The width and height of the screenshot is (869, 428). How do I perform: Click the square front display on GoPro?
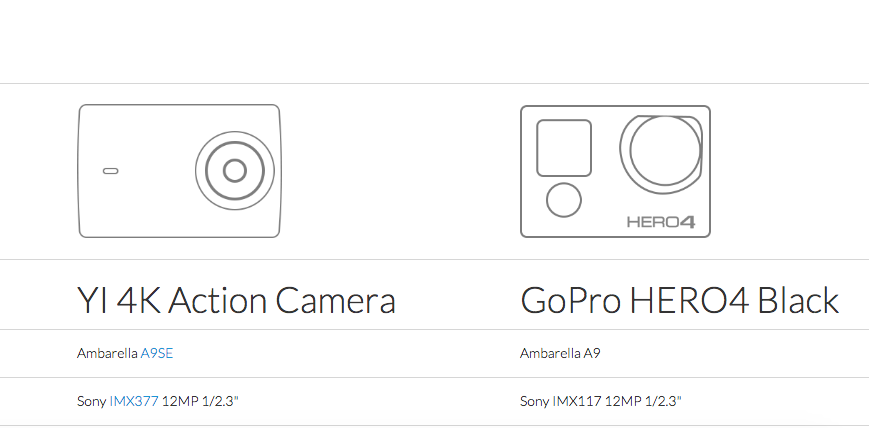point(564,148)
